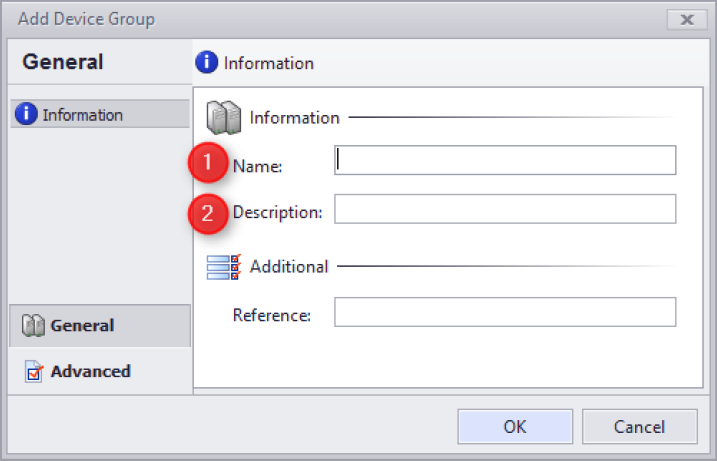Focus the Name text field
The height and width of the screenshot is (461, 717).
pyautogui.click(x=505, y=161)
